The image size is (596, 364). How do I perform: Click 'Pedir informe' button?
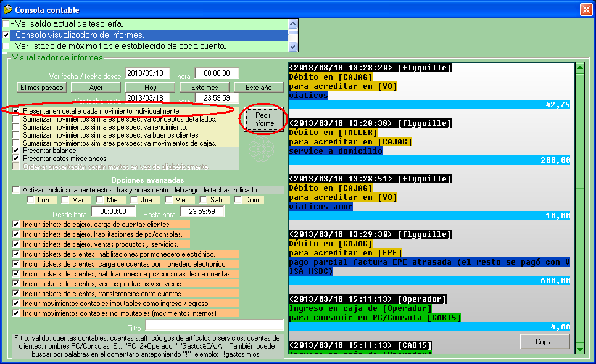click(x=263, y=119)
